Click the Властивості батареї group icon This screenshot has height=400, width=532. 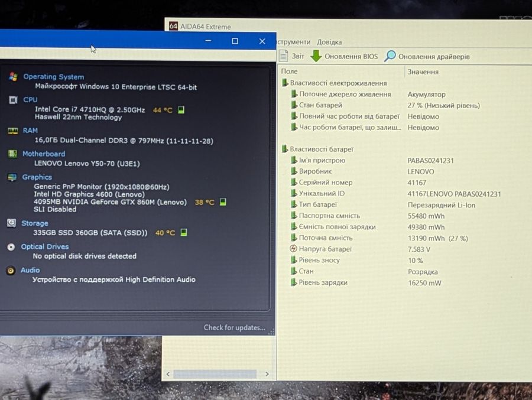point(285,149)
